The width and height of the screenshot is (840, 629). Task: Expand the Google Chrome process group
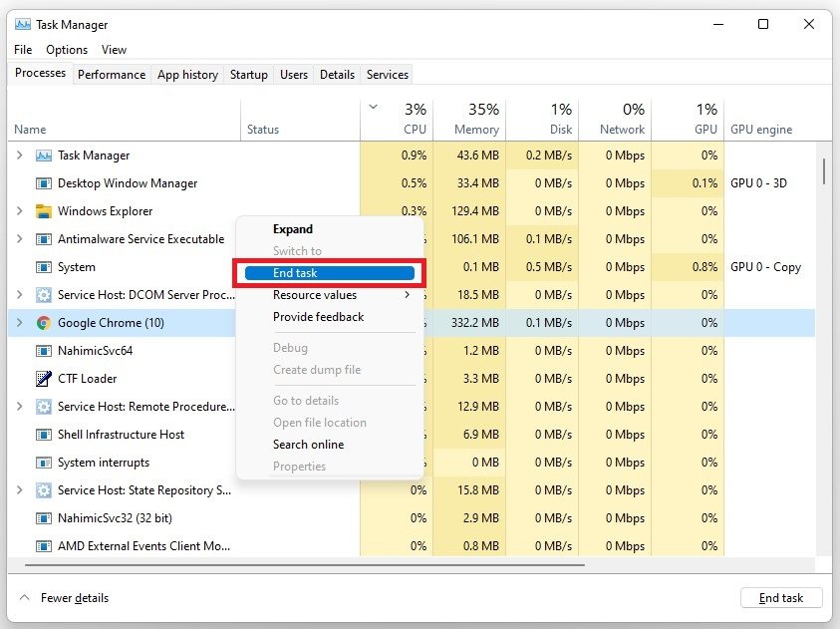click(x=20, y=323)
